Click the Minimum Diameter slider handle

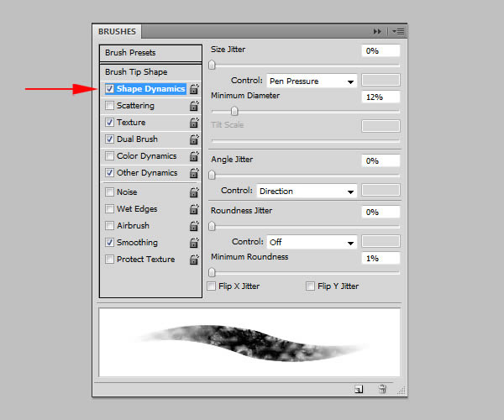pyautogui.click(x=234, y=111)
